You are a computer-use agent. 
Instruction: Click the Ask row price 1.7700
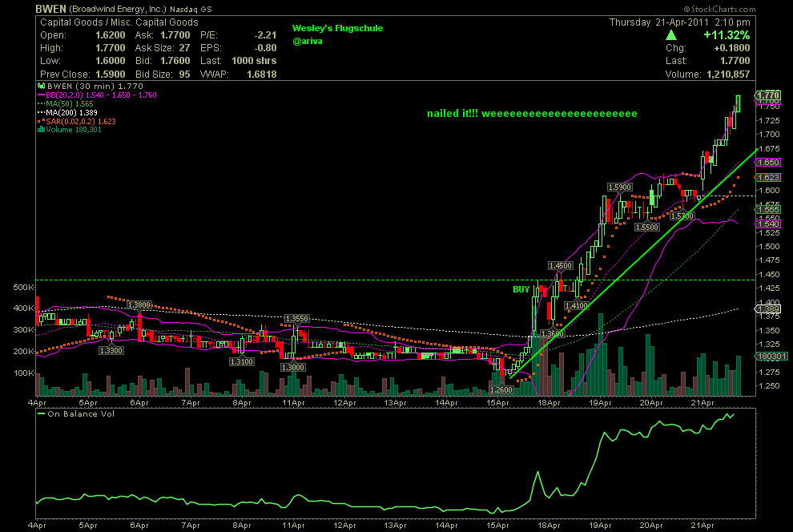tap(175, 35)
